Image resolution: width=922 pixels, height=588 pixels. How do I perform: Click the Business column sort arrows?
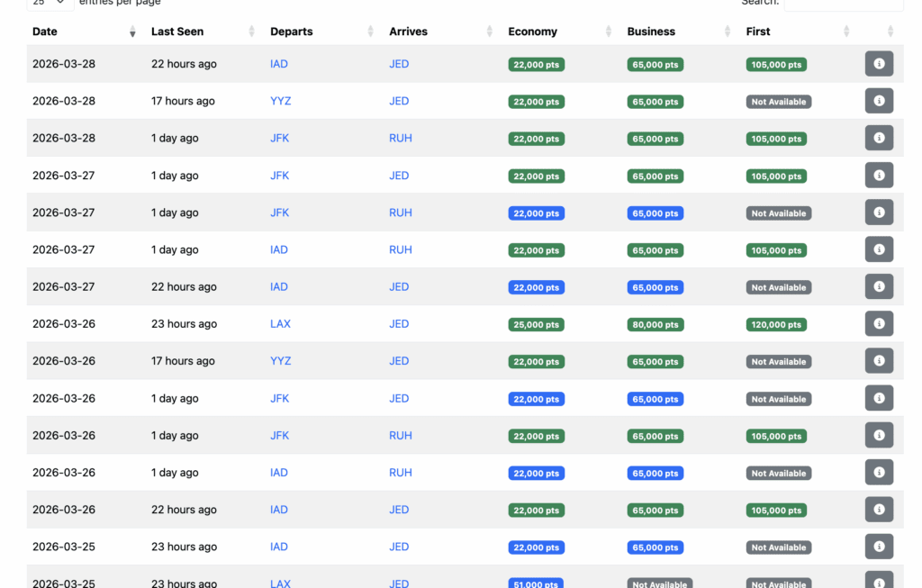pos(729,31)
